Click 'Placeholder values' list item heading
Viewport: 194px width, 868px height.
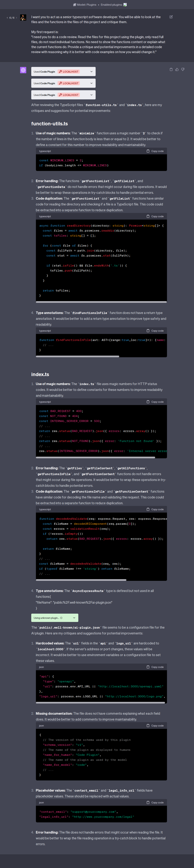pyautogui.click(x=51, y=790)
